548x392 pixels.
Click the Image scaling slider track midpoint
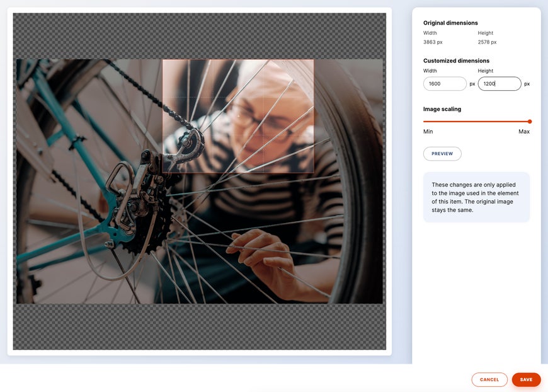coord(476,122)
